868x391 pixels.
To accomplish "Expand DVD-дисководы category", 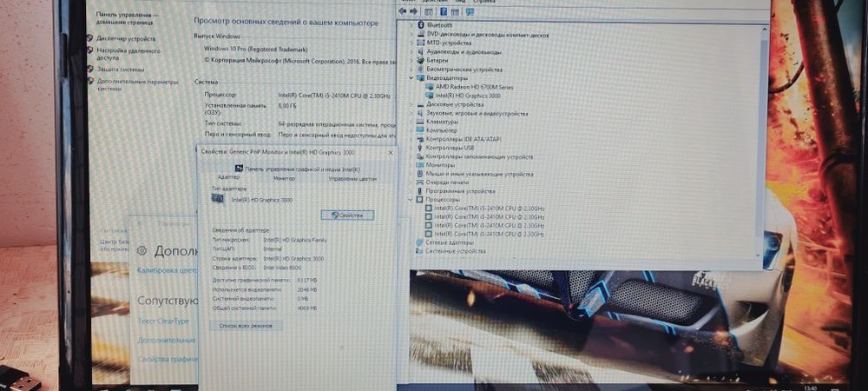I will click(x=411, y=35).
